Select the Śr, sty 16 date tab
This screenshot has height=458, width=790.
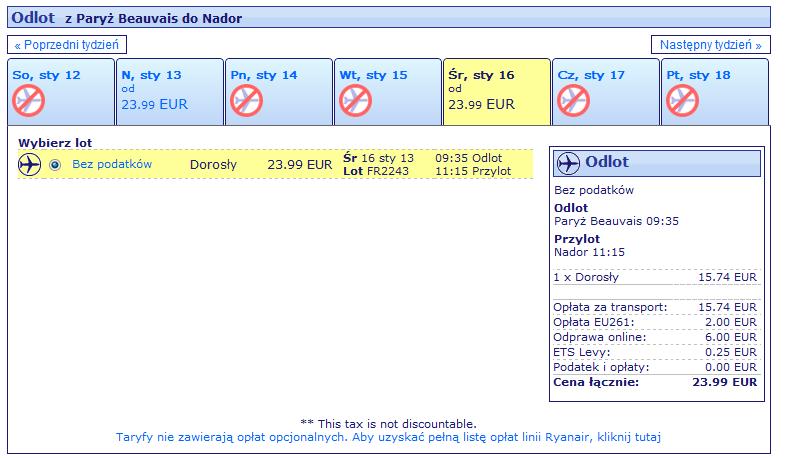pos(497,92)
